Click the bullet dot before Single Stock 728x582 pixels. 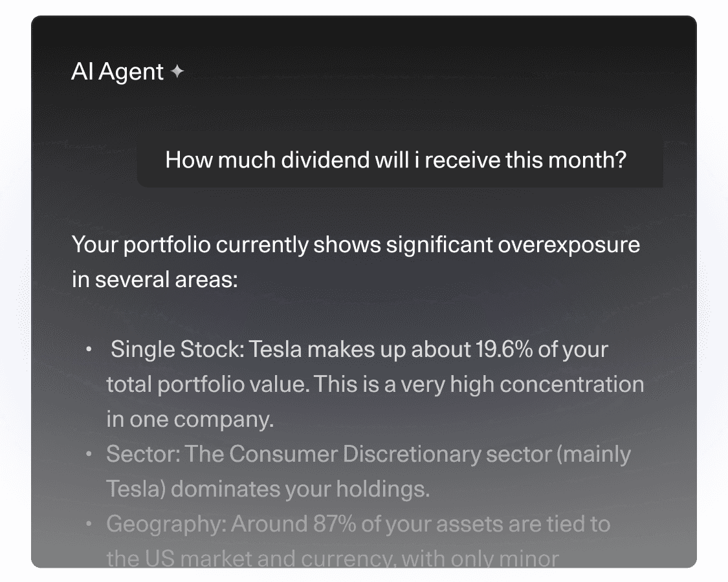89,350
